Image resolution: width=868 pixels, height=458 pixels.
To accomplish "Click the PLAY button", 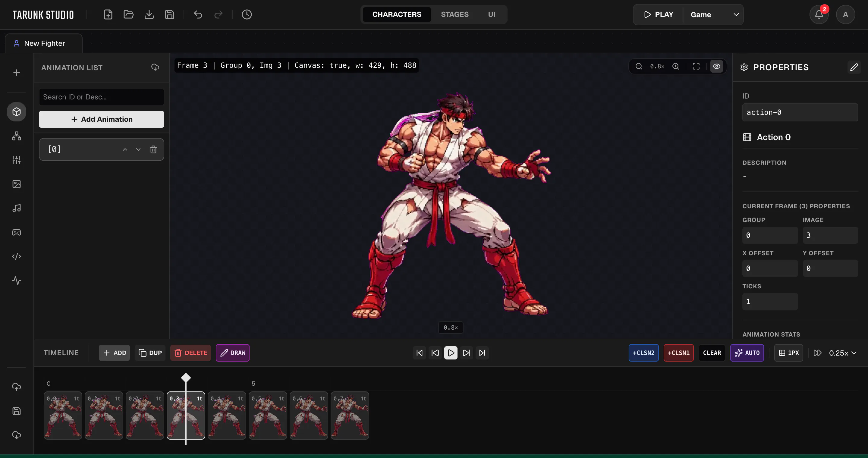I will [x=659, y=14].
